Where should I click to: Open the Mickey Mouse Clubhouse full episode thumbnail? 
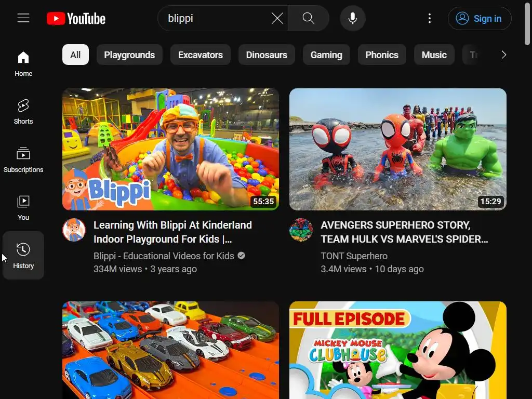397,350
